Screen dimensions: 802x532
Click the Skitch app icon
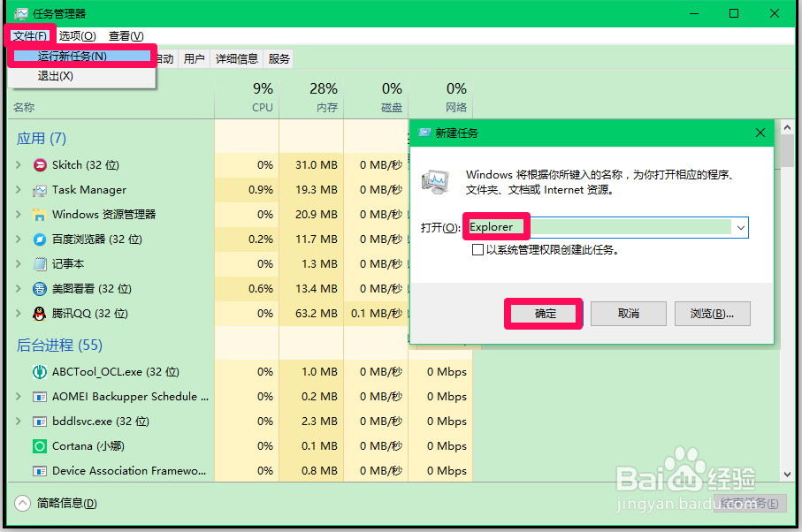pos(40,165)
